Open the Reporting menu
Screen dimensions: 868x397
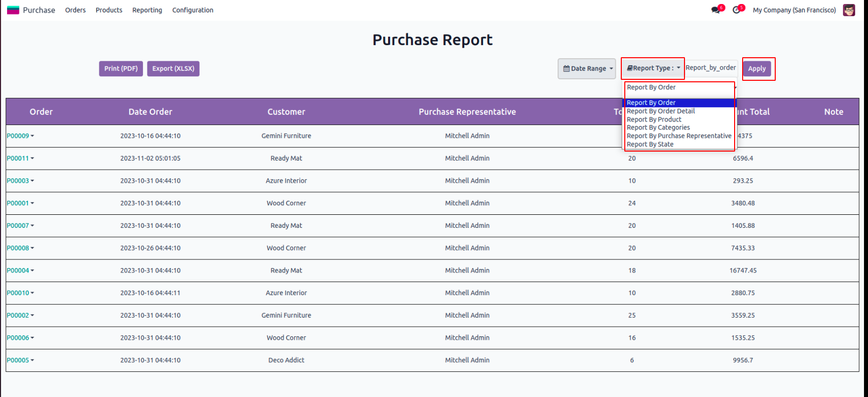[147, 10]
